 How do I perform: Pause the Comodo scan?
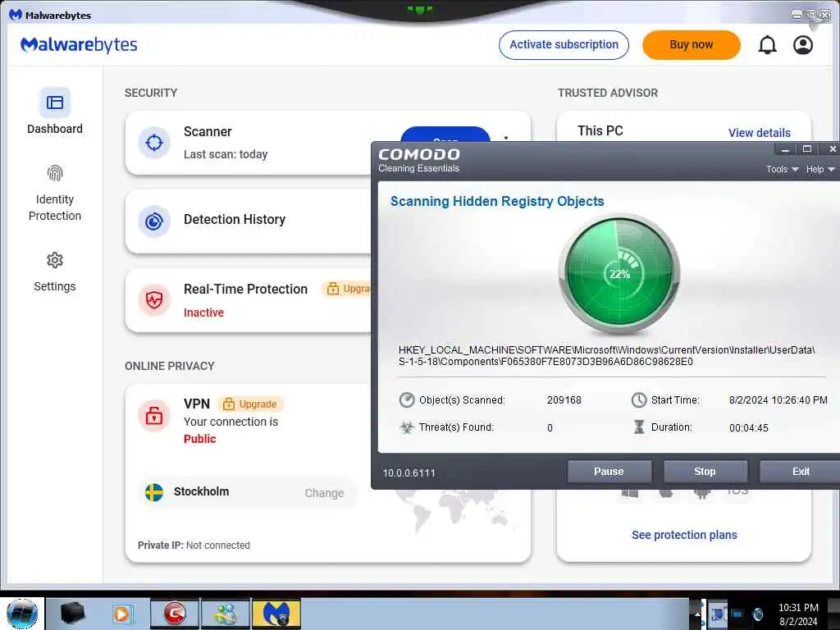click(x=609, y=472)
